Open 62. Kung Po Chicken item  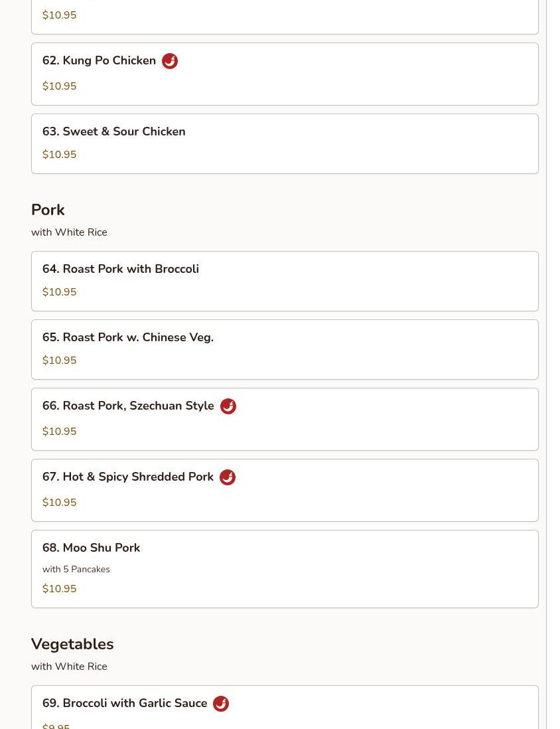[x=100, y=60]
